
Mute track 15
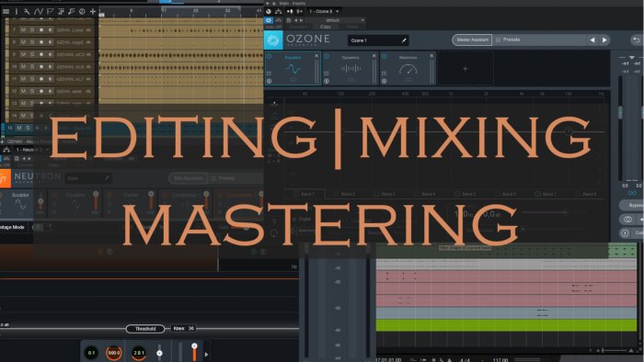click(19, 128)
